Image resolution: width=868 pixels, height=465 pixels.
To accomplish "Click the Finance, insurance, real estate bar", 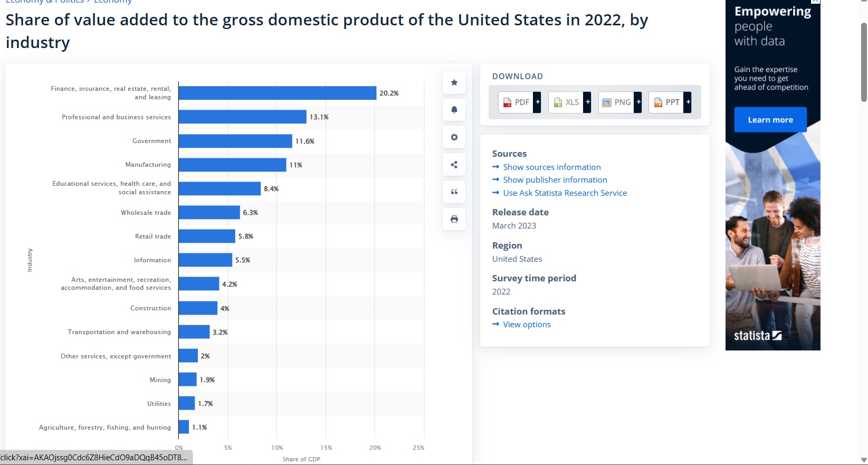I will 278,93.
